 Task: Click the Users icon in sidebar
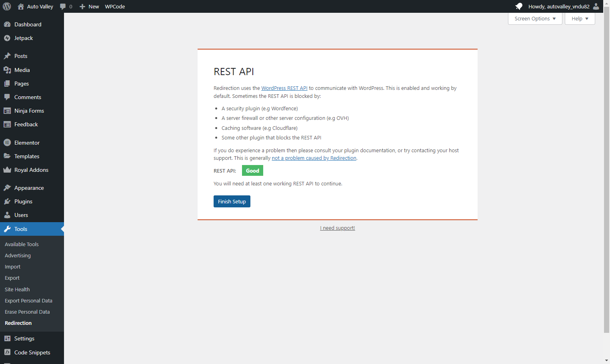click(7, 215)
